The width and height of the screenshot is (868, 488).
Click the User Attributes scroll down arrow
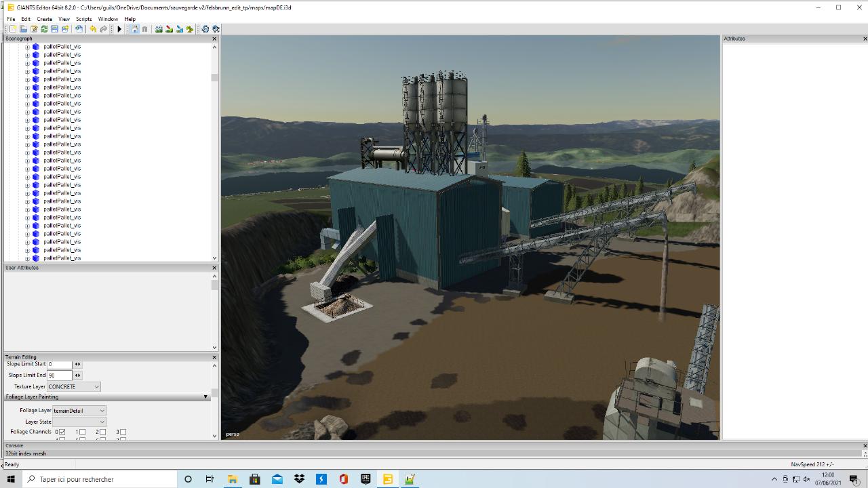coord(214,347)
